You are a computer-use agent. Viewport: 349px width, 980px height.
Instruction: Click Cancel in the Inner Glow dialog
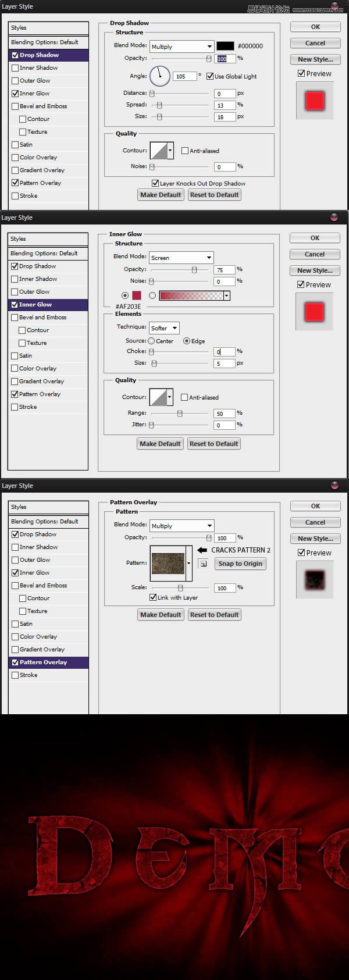click(x=315, y=254)
